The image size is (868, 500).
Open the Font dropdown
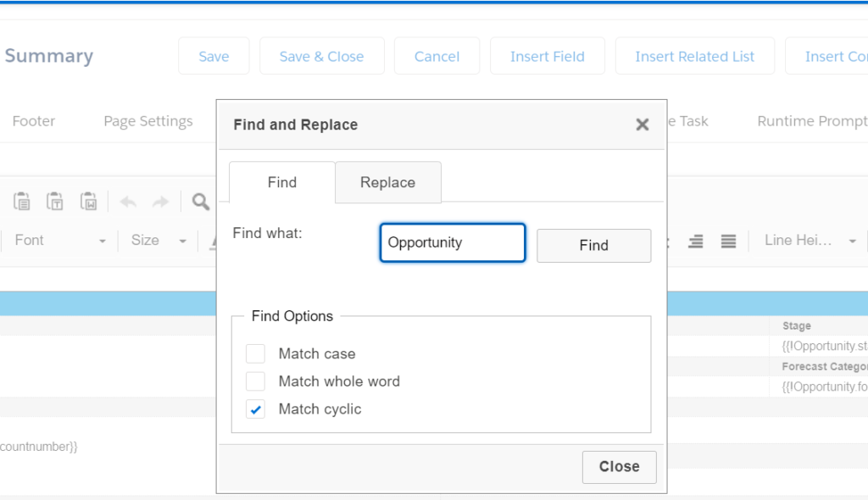click(59, 241)
